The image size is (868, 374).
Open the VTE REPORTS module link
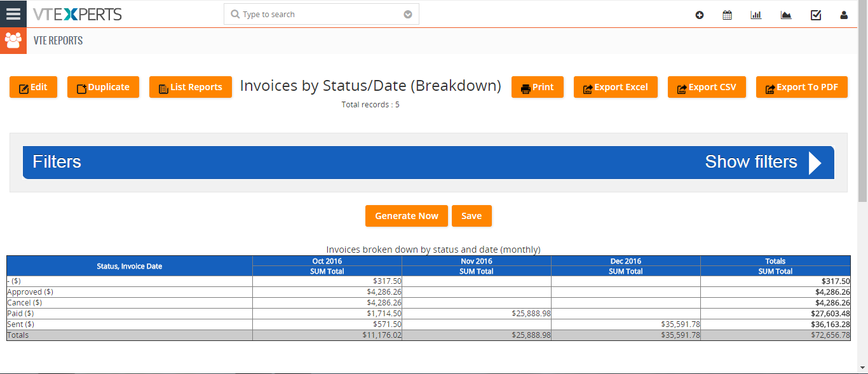pyautogui.click(x=58, y=41)
